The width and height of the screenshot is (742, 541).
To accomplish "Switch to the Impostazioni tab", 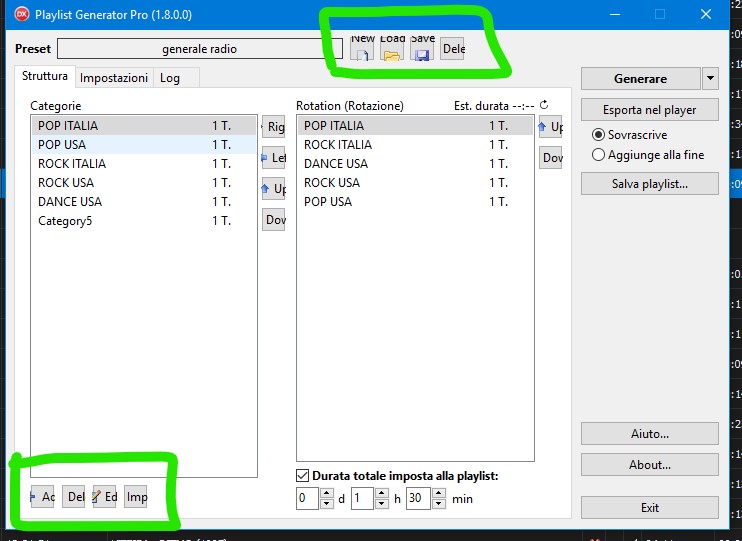I will [114, 78].
